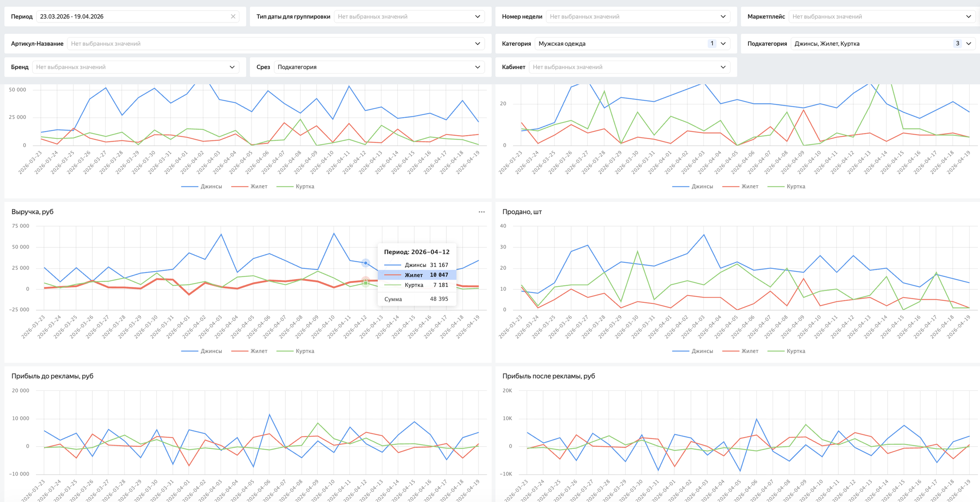This screenshot has height=502, width=980.
Task: Click the 'Прибыль после рекламы, руб' chart title
Action: click(549, 376)
